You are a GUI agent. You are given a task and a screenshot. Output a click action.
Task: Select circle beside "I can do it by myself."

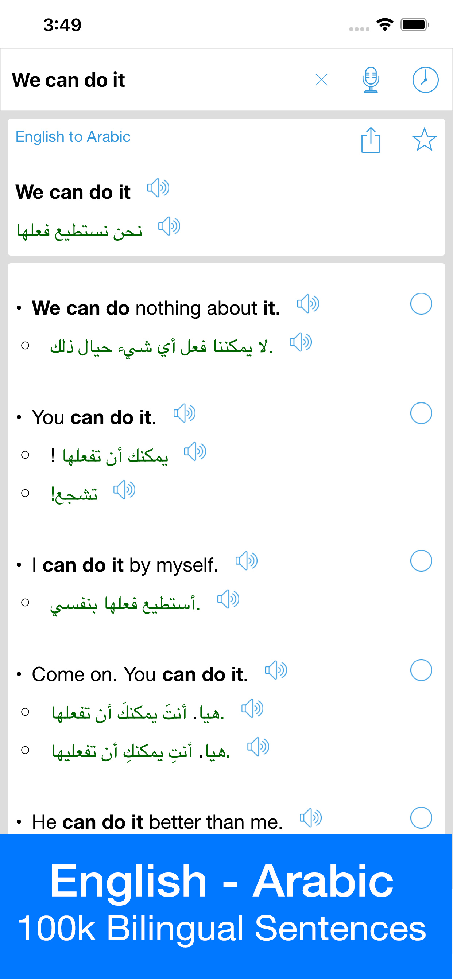coord(421,561)
